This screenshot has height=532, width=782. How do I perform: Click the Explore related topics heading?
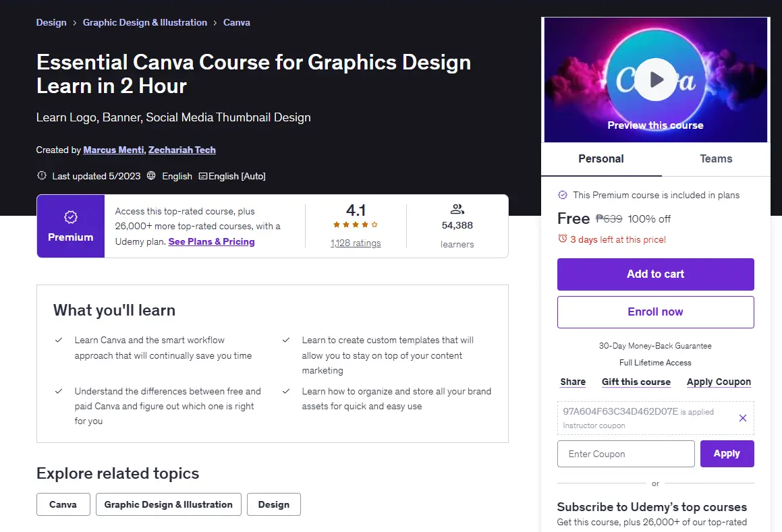pyautogui.click(x=117, y=473)
